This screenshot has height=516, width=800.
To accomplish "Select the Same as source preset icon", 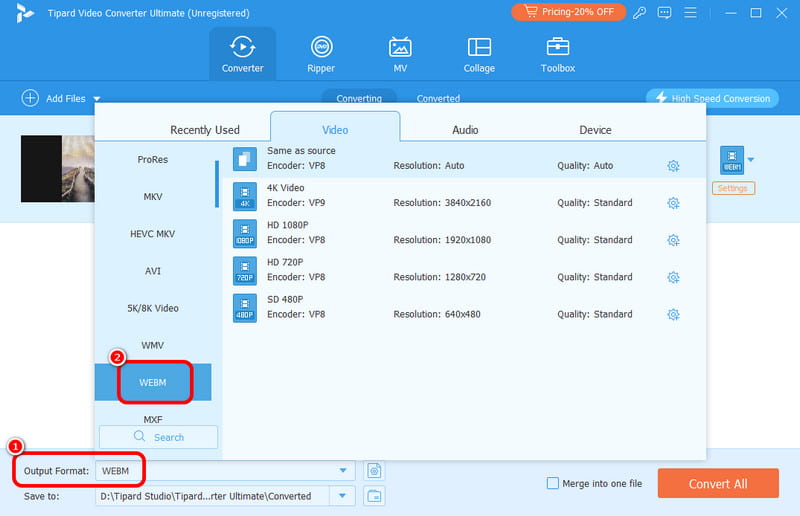I will click(x=245, y=159).
